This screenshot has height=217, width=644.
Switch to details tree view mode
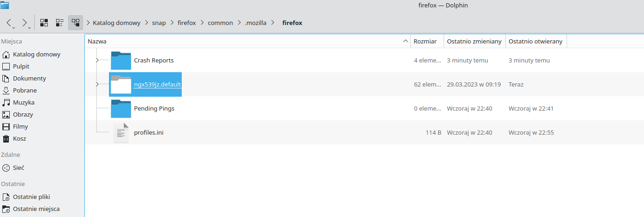[76, 22]
